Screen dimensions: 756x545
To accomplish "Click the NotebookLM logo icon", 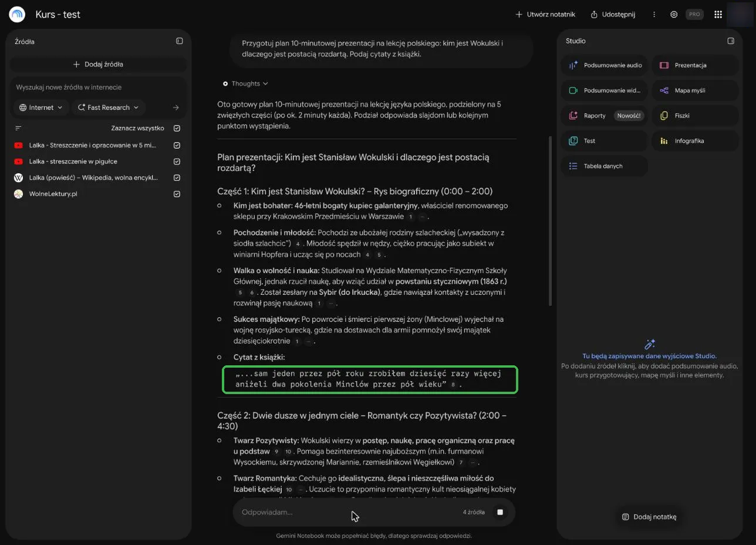I will click(17, 14).
